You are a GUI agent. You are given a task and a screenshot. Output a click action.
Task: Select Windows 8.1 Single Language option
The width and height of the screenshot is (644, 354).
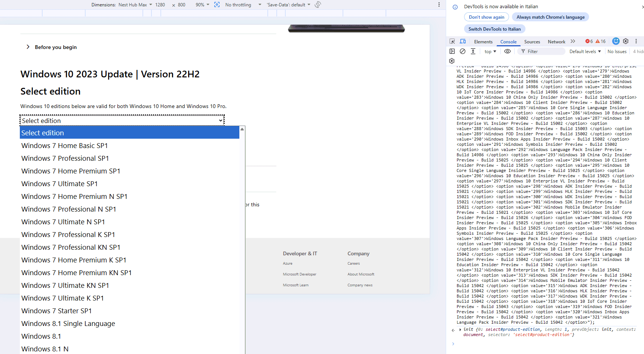pos(129,323)
